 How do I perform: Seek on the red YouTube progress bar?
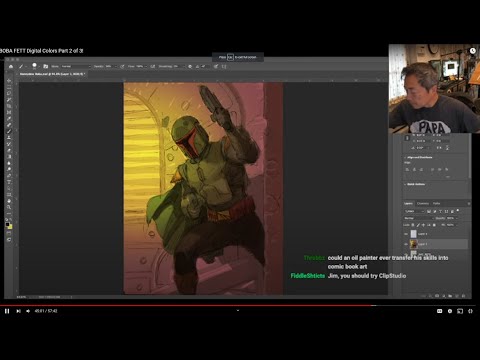pos(187,305)
